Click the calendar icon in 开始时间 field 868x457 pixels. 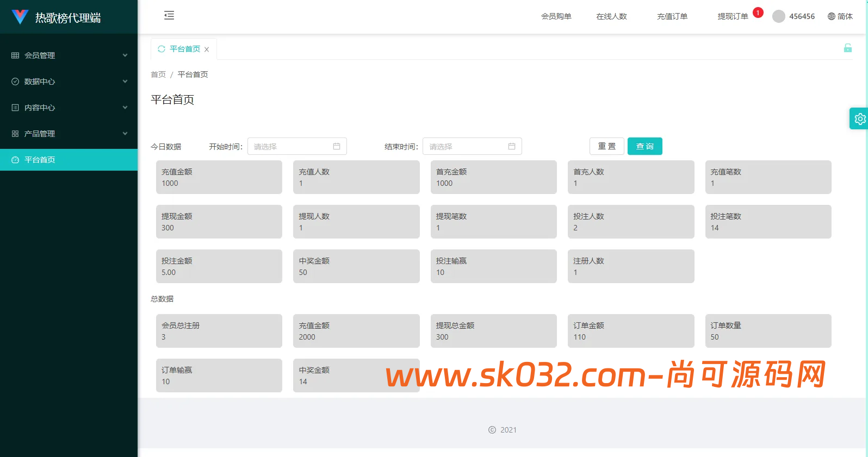(x=337, y=146)
